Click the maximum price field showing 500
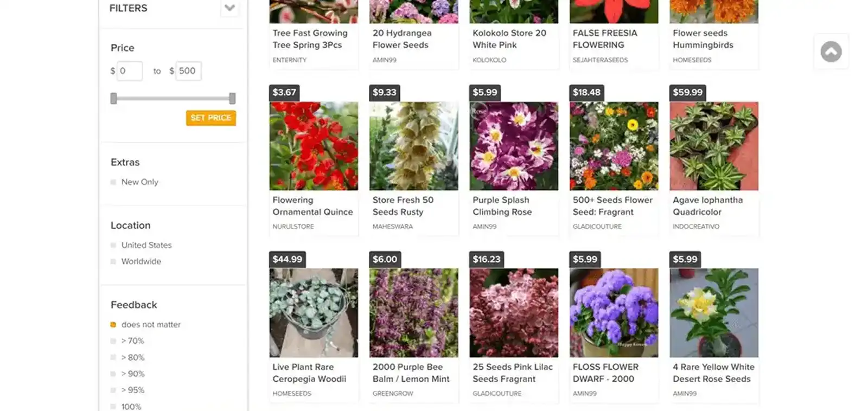The height and width of the screenshot is (411, 868). pyautogui.click(x=188, y=71)
